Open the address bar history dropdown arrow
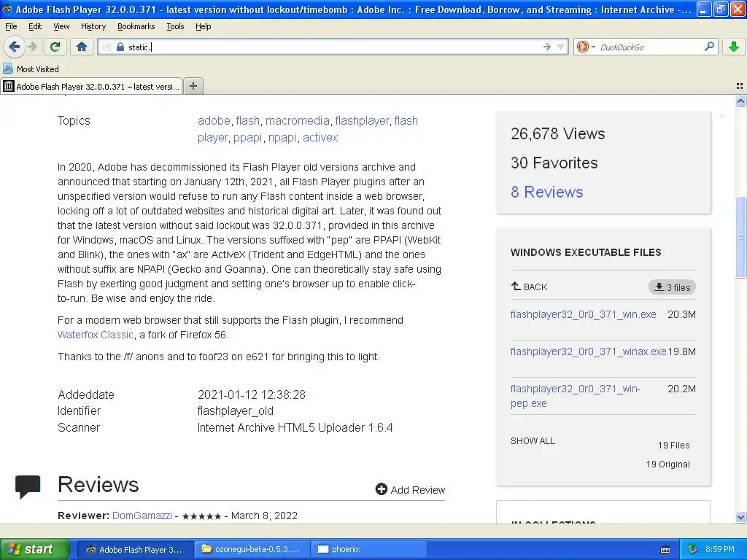The width and height of the screenshot is (747, 560). tap(561, 47)
